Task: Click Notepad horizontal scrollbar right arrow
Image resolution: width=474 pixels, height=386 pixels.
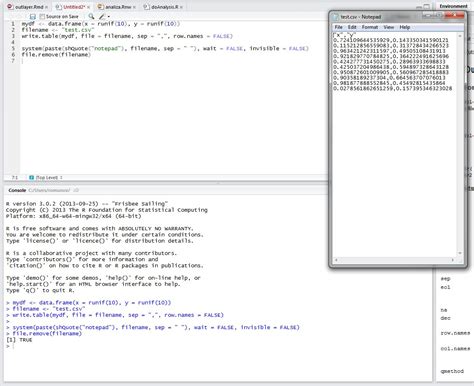Action: (x=453, y=260)
